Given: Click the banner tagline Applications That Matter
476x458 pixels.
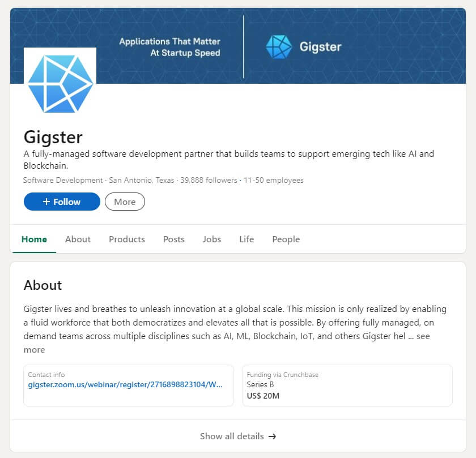Looking at the screenshot, I should [x=169, y=41].
